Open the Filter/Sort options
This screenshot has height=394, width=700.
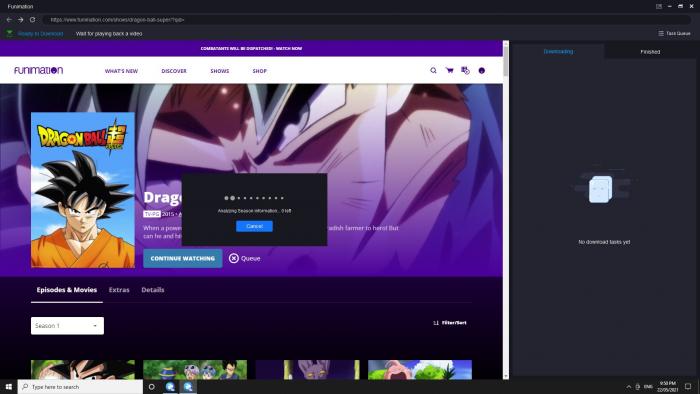(450, 323)
